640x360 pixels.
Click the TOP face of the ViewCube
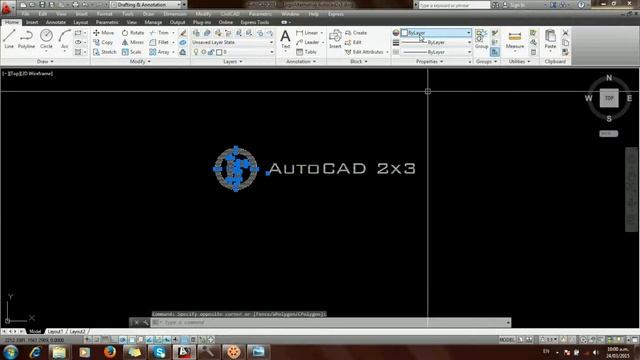pos(609,98)
